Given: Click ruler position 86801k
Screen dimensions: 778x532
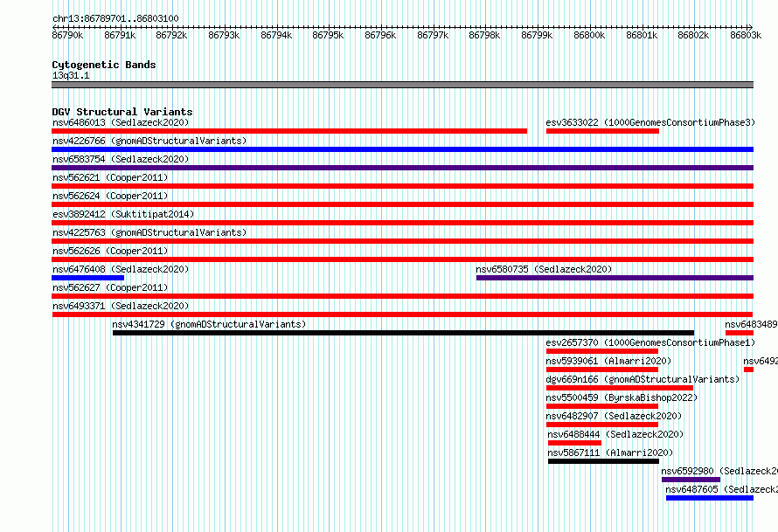Looking at the screenshot, I should (642, 35).
